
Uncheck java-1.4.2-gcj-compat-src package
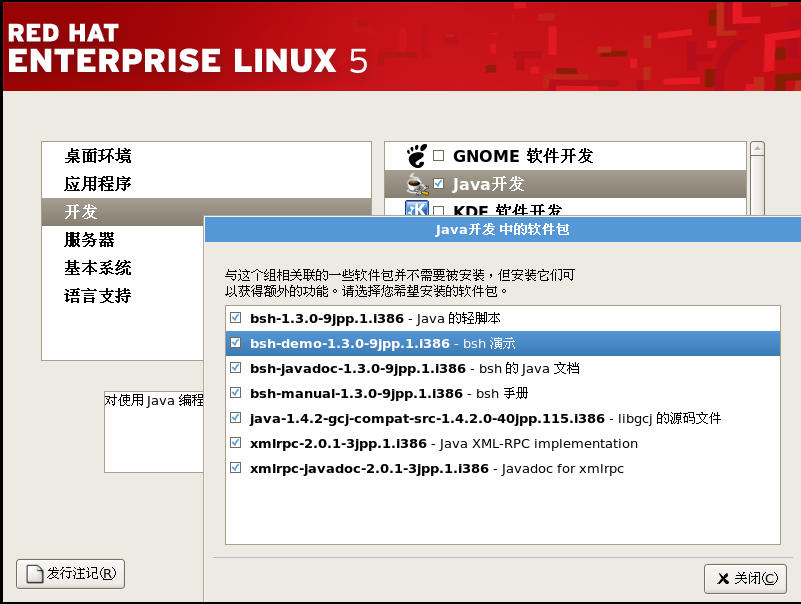point(235,418)
